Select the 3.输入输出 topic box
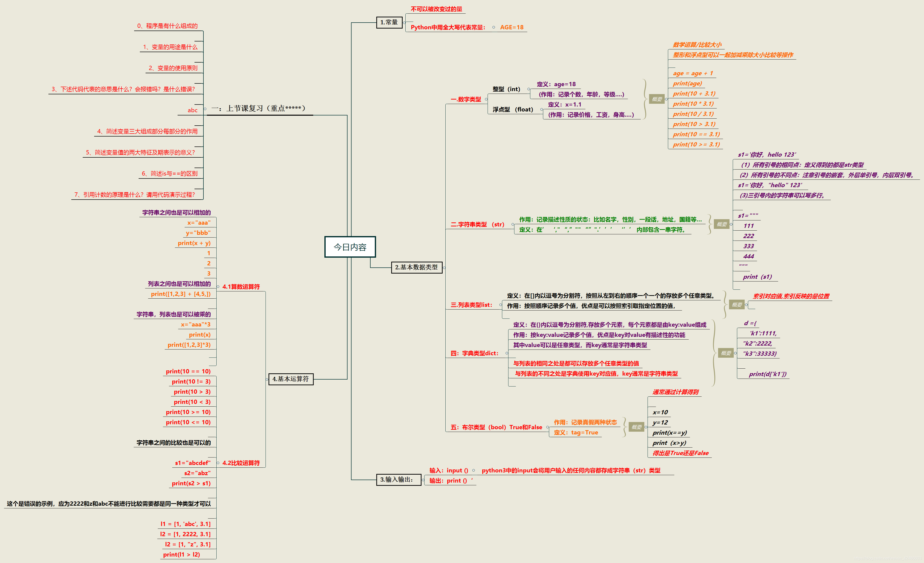Image resolution: width=924 pixels, height=563 pixels. pyautogui.click(x=398, y=479)
